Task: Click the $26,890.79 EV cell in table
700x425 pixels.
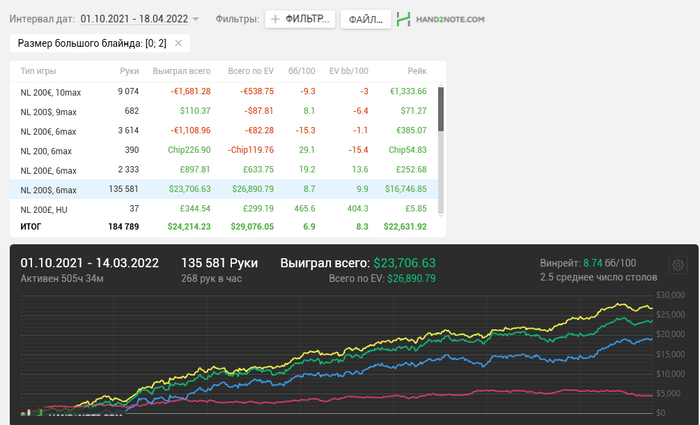Action: coord(253,189)
